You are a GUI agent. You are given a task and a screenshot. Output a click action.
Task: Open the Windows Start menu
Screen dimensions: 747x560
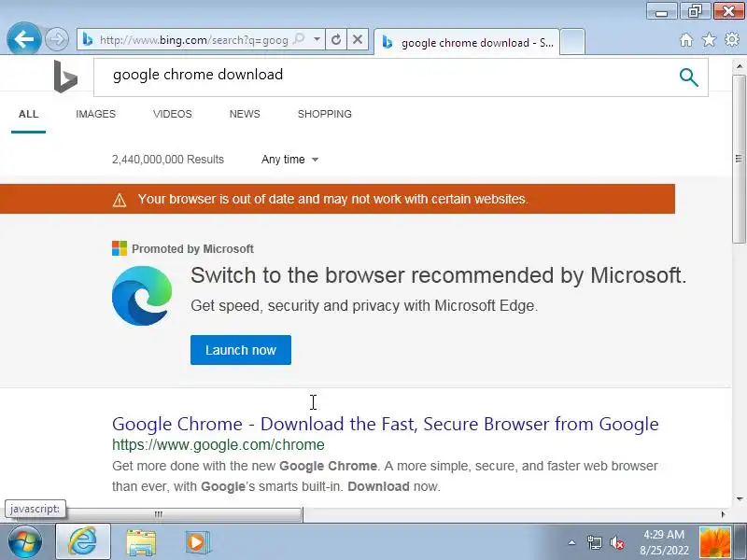(x=25, y=542)
